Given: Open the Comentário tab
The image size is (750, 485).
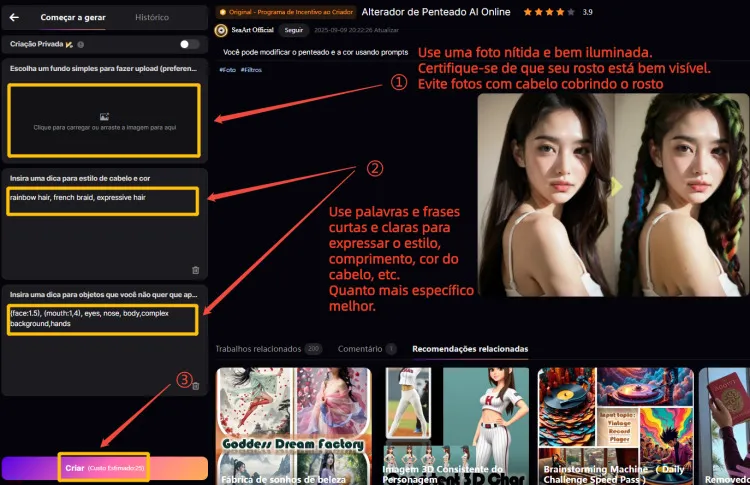Looking at the screenshot, I should click(x=361, y=349).
